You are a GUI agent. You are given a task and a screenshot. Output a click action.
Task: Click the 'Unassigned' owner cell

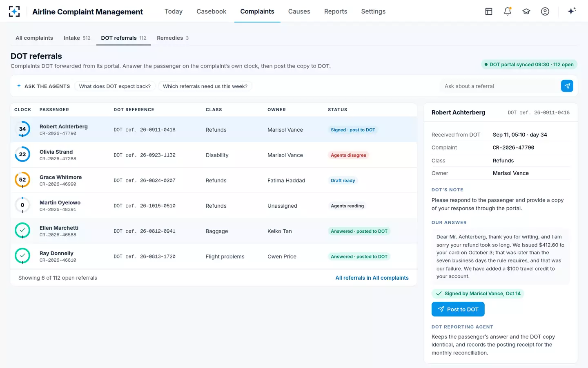[282, 206]
